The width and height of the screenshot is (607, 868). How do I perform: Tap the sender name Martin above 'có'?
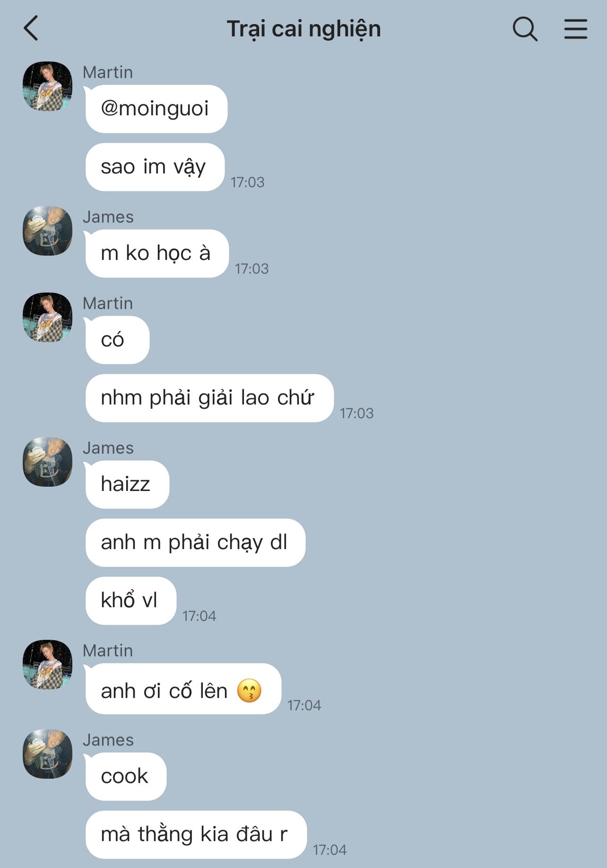[108, 303]
